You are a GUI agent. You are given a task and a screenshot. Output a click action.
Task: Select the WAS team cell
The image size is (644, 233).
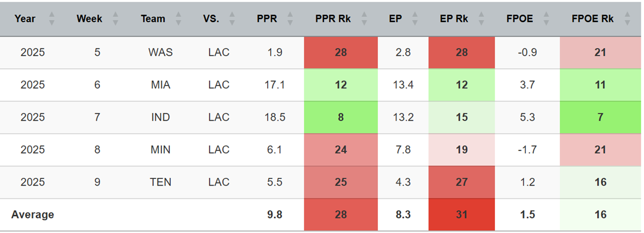click(x=160, y=53)
